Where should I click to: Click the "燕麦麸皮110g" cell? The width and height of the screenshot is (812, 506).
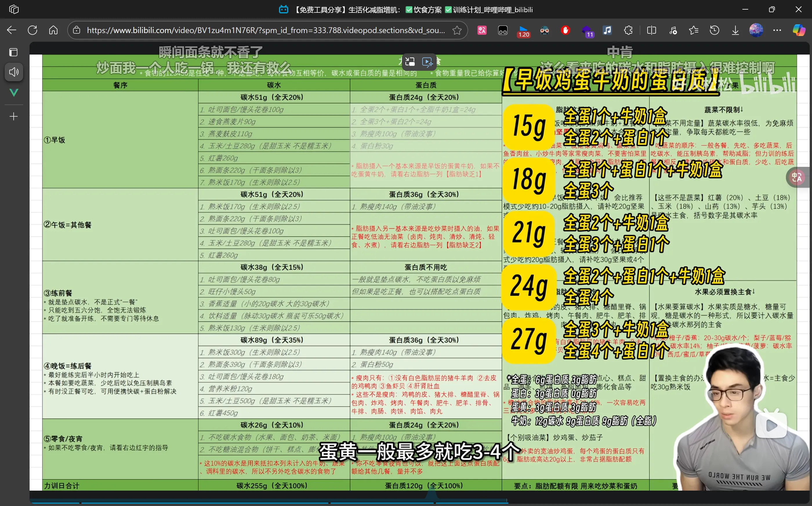point(274,134)
